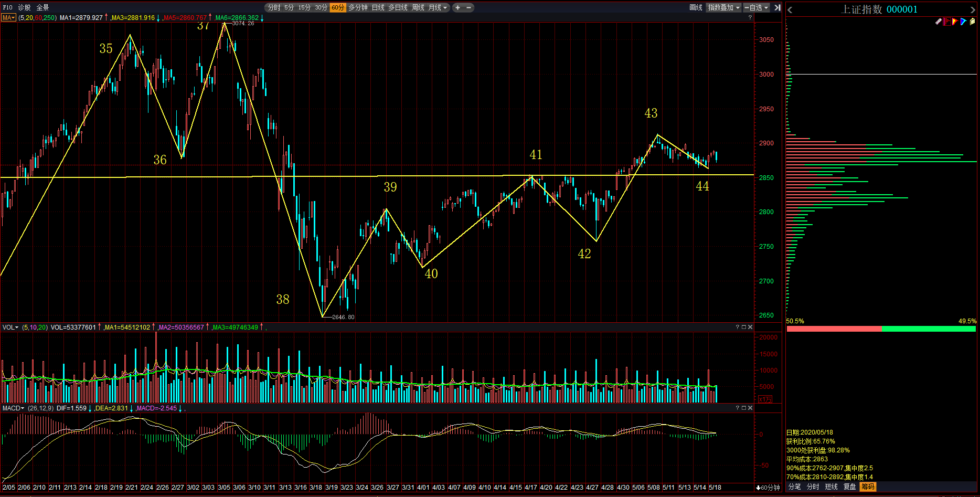Open the 分笔 tab in right panel
This screenshot has width=980, height=497.
tap(795, 487)
